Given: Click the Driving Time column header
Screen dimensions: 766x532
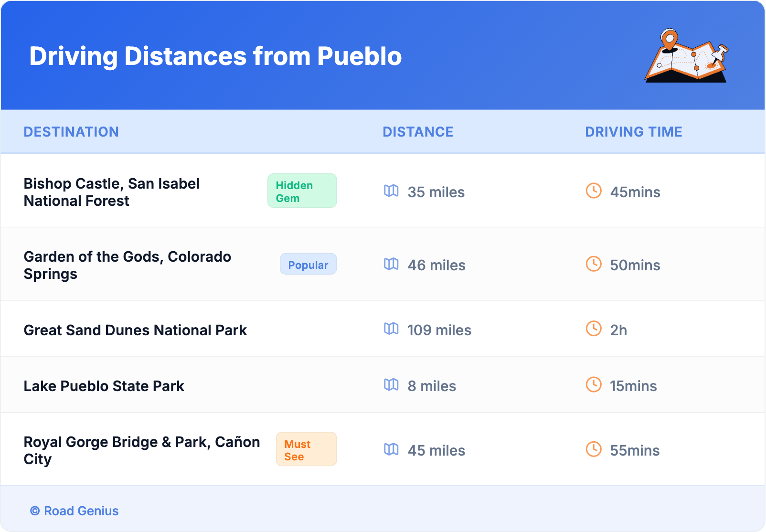Looking at the screenshot, I should click(x=634, y=132).
